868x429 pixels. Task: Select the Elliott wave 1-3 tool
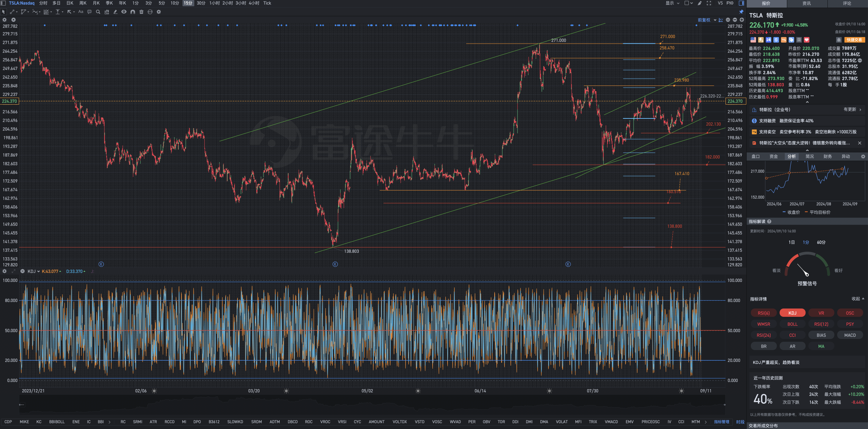click(x=35, y=12)
